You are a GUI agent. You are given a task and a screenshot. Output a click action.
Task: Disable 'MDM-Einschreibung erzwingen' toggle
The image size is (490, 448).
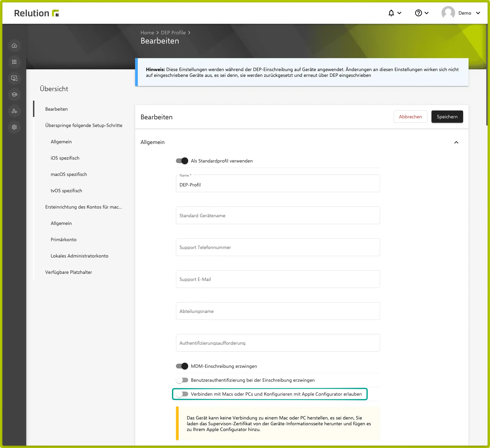[x=182, y=366]
